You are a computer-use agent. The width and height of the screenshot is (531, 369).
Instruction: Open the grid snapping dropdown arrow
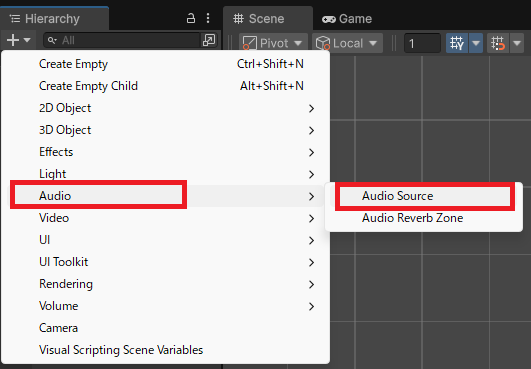(x=476, y=43)
